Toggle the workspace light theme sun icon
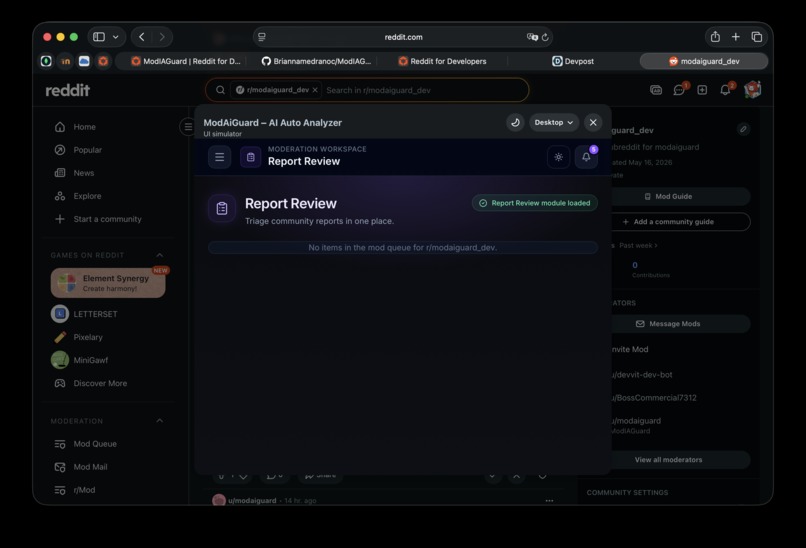This screenshot has width=806, height=548. tap(559, 157)
